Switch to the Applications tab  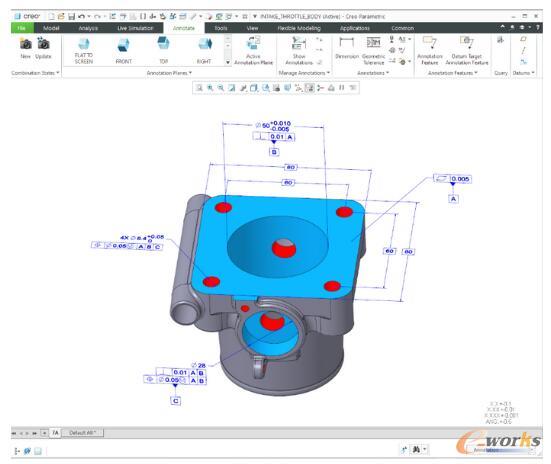pos(355,28)
